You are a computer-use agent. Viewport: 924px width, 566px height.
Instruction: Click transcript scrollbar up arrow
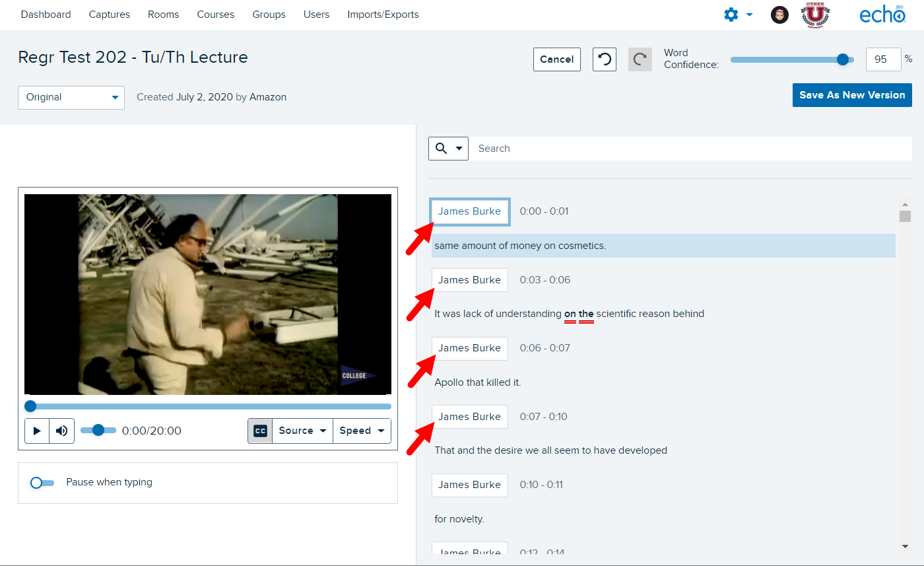tap(905, 205)
